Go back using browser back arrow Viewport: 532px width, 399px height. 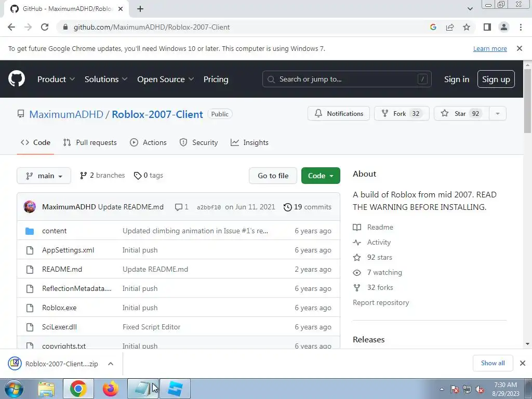tap(11, 27)
